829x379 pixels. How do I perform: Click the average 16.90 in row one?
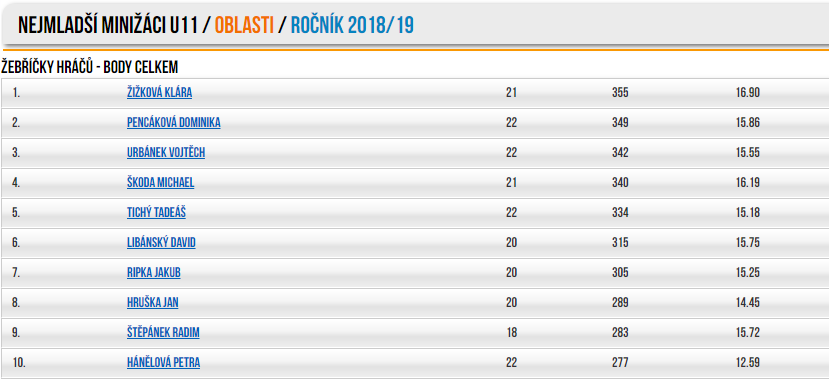[748, 93]
